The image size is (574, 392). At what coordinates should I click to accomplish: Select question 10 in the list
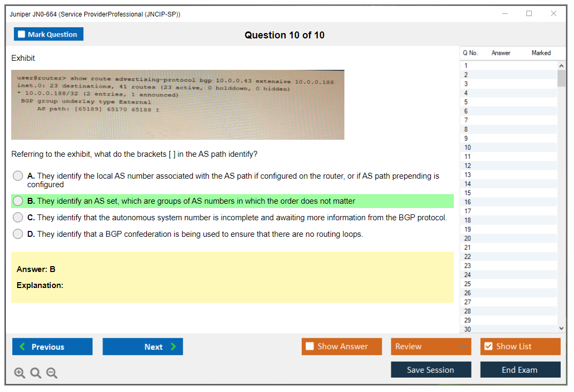coord(468,148)
